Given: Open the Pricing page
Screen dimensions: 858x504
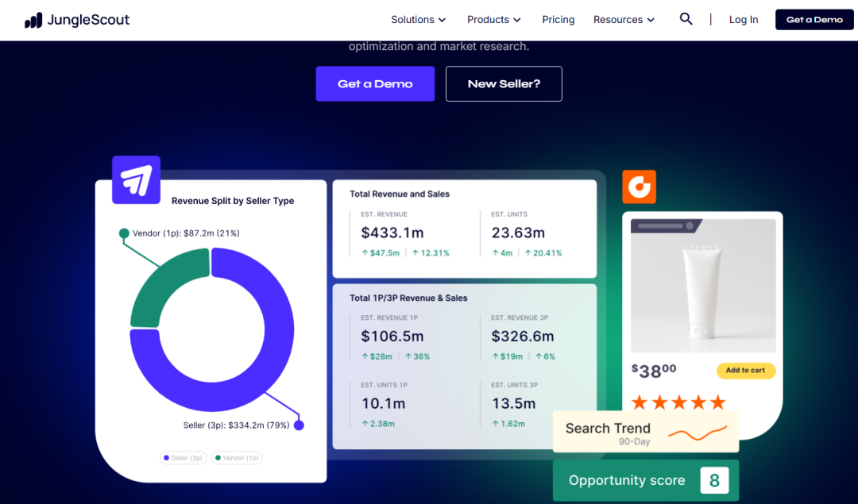Looking at the screenshot, I should coord(558,20).
